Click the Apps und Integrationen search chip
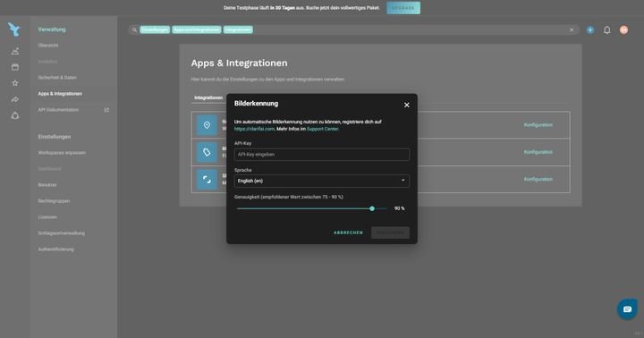This screenshot has height=338, width=644. pyautogui.click(x=197, y=30)
